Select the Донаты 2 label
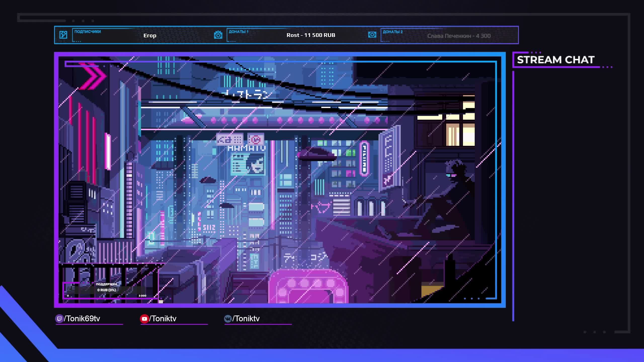644x362 pixels. tap(392, 32)
